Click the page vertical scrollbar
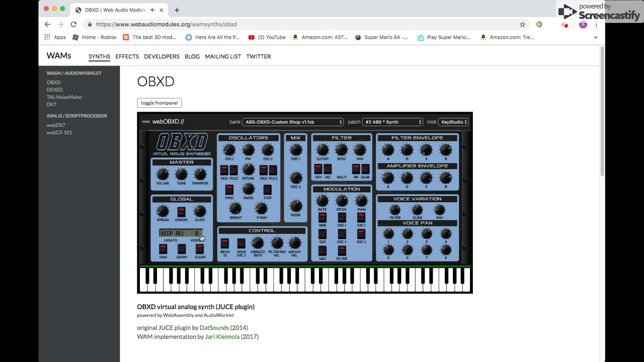Viewport: 644px width, 362px height. 602,111
